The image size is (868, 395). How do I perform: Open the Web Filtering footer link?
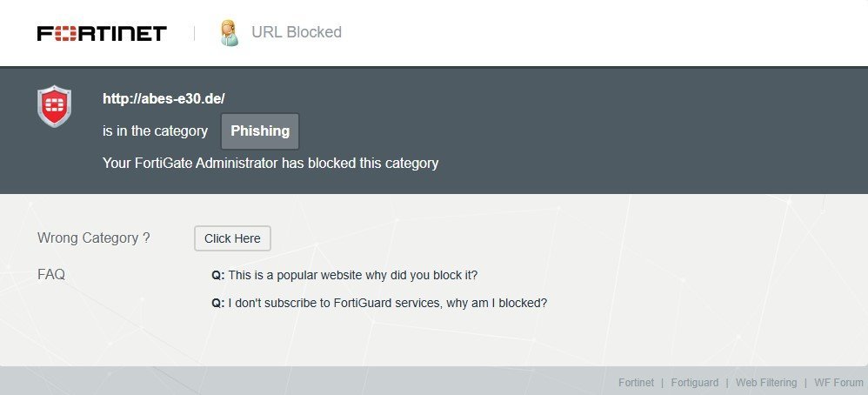pyautogui.click(x=765, y=383)
